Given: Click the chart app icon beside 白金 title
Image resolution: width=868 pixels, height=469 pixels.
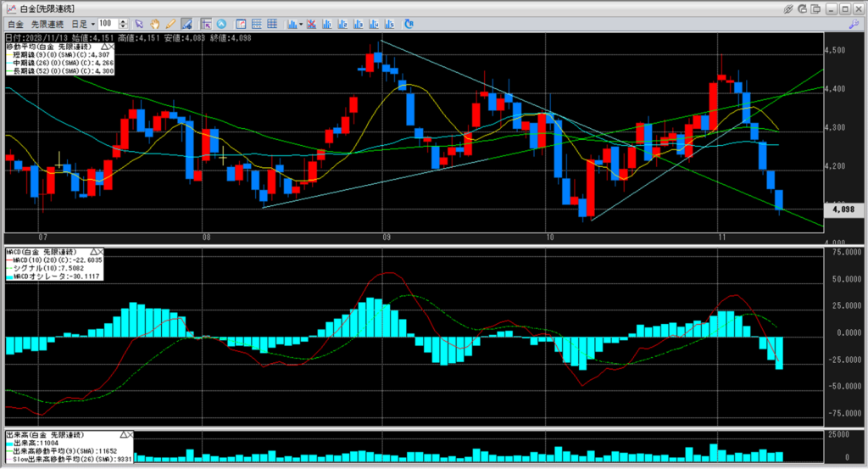Looking at the screenshot, I should point(10,8).
